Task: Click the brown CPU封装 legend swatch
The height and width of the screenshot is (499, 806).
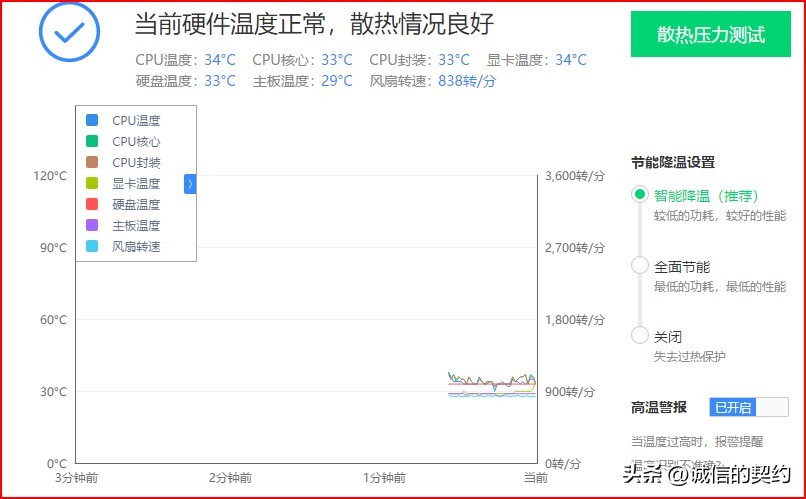Action: point(92,162)
